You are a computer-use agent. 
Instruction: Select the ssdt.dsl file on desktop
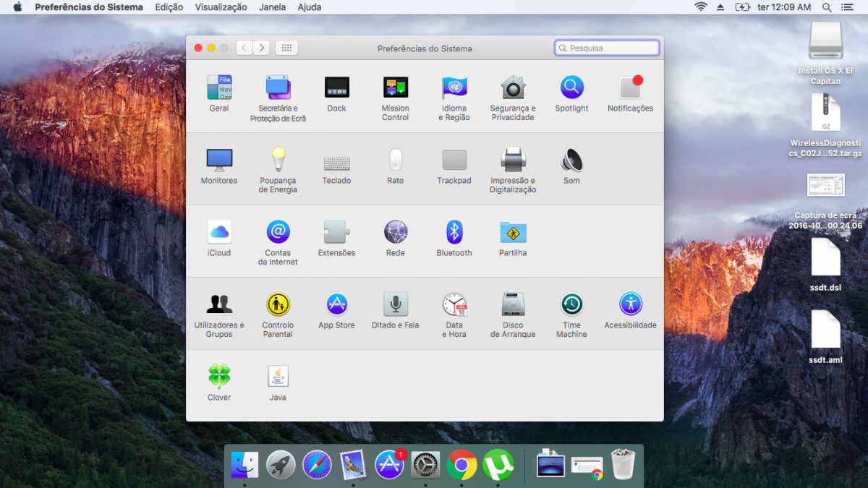825,258
